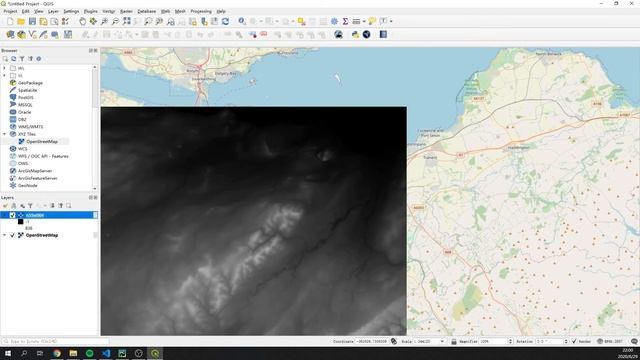Click the black color swatch under raster layer

(20, 222)
